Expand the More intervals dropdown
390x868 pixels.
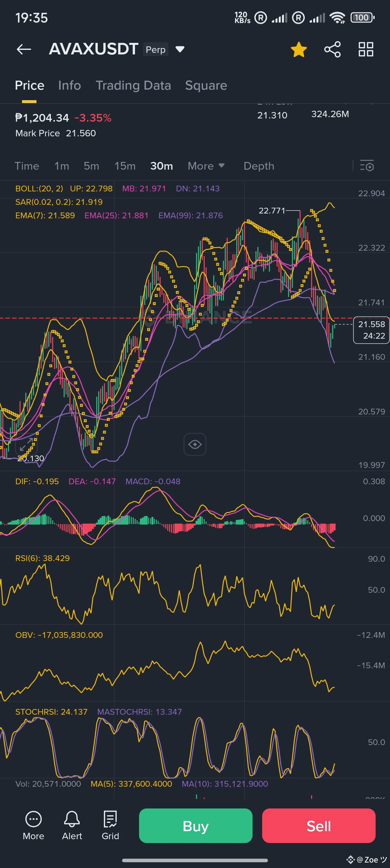click(206, 166)
